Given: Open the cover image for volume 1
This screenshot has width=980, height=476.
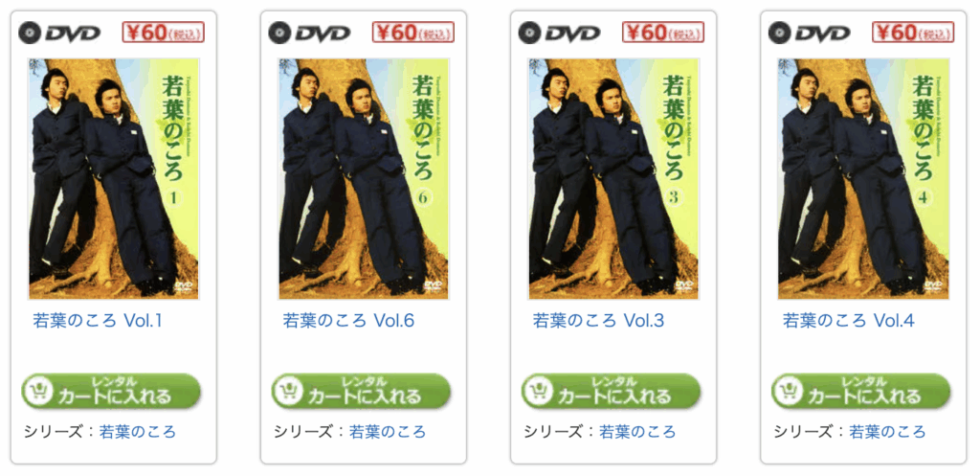Looking at the screenshot, I should 114,179.
